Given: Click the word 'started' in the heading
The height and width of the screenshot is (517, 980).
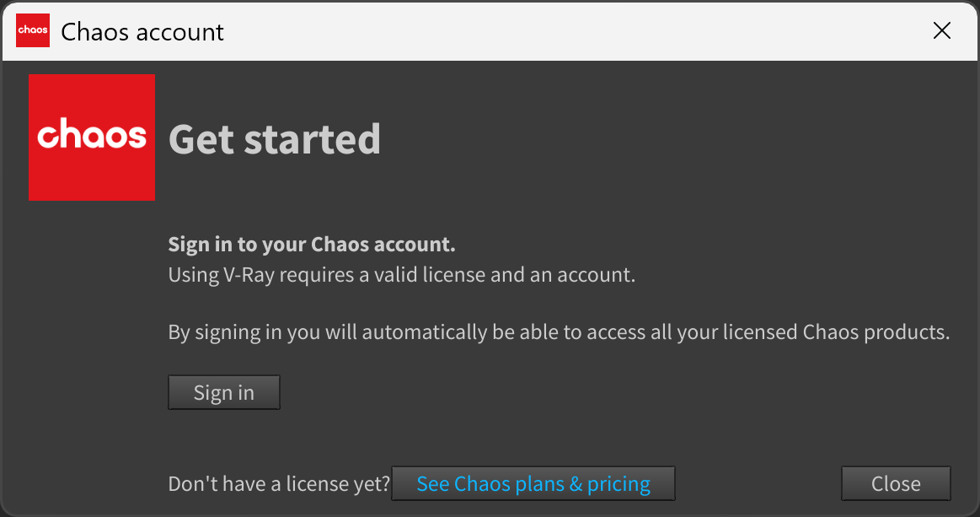Looking at the screenshot, I should tap(312, 139).
